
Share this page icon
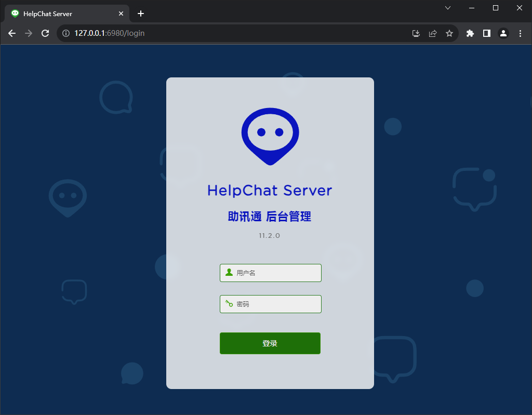433,33
